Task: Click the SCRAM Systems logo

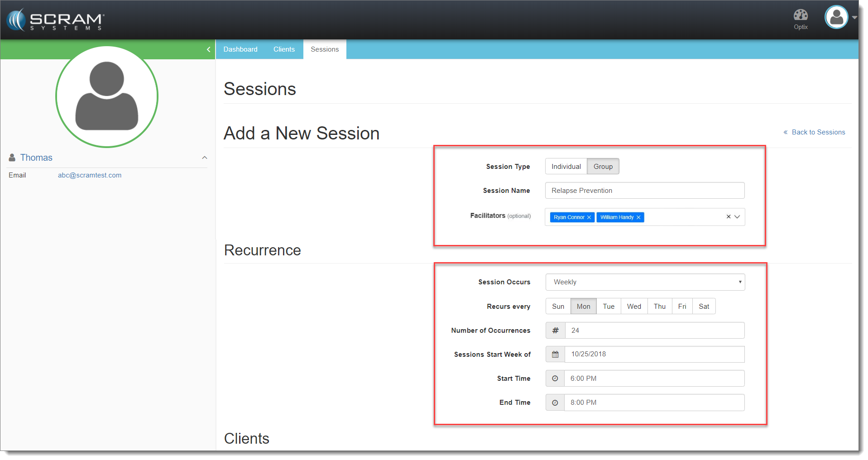Action: click(55, 20)
